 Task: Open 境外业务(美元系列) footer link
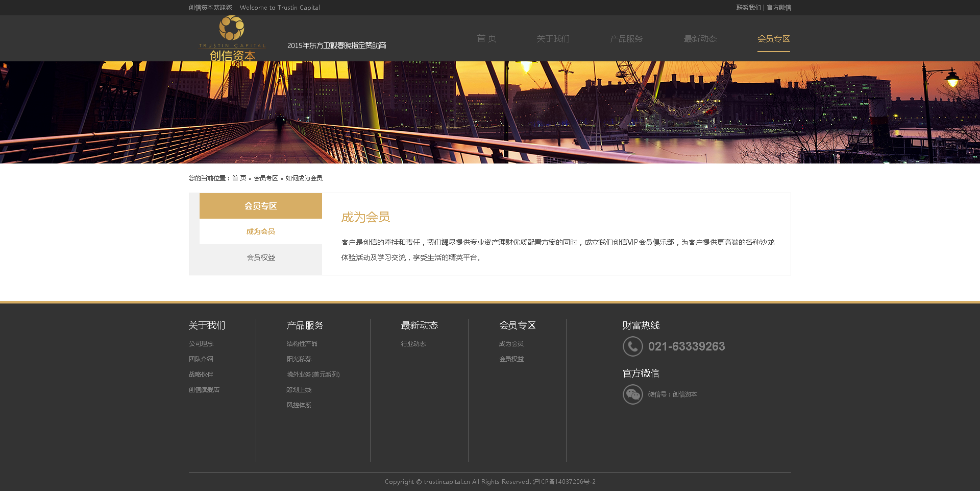[313, 375]
